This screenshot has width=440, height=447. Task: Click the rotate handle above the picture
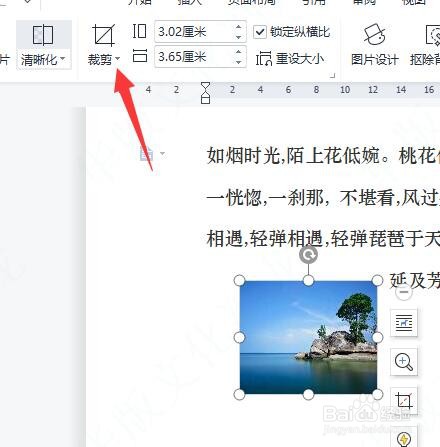(x=309, y=255)
